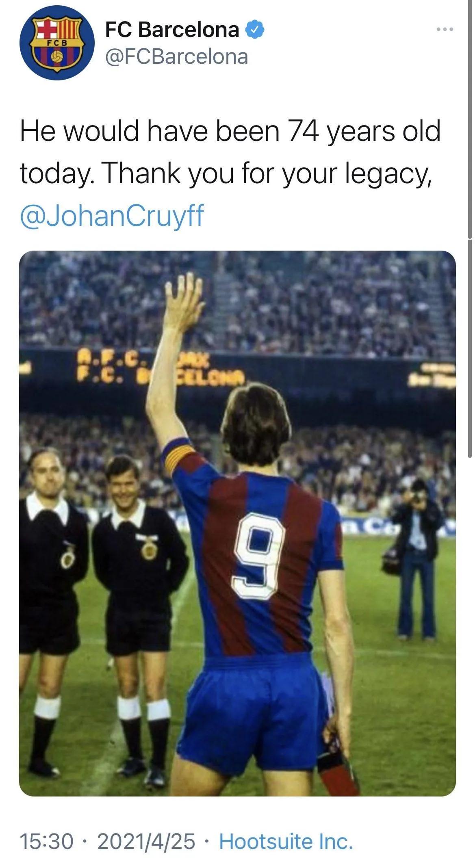
Task: Open the @JohanCruyff mention link
Action: tap(112, 216)
